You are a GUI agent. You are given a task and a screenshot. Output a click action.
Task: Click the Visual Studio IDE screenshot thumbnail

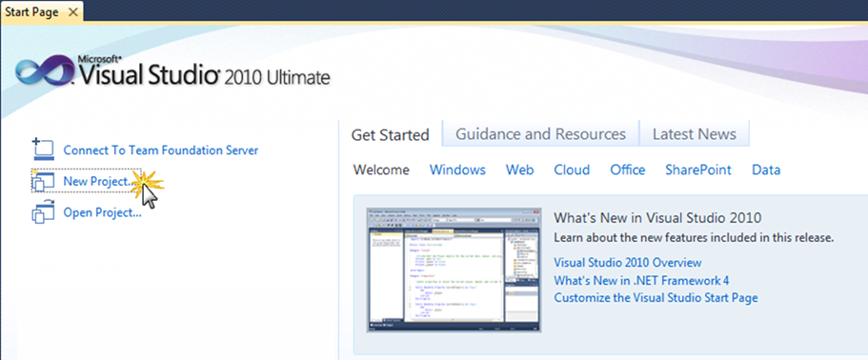(454, 270)
